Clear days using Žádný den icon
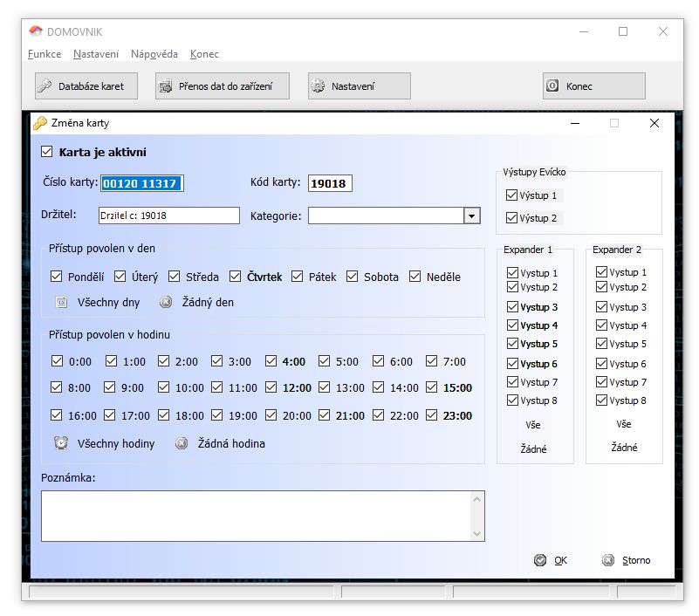699x616 pixels. click(166, 303)
